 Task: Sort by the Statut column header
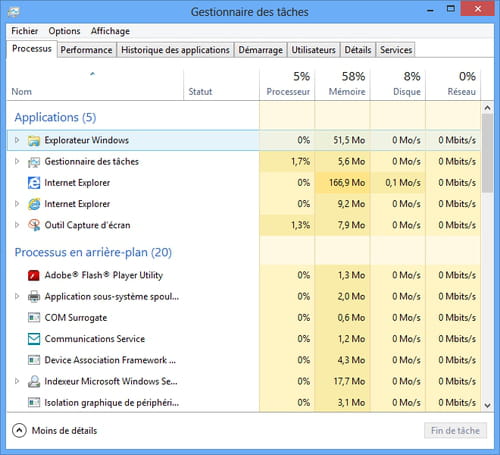pyautogui.click(x=221, y=85)
